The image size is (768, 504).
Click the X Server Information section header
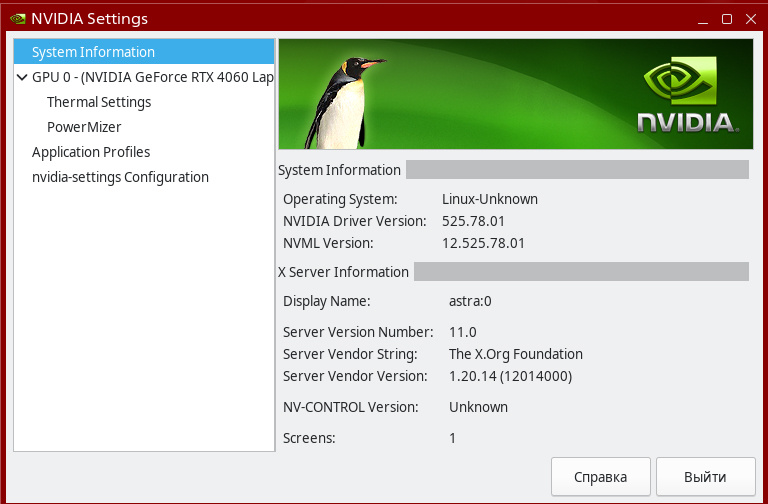[343, 272]
